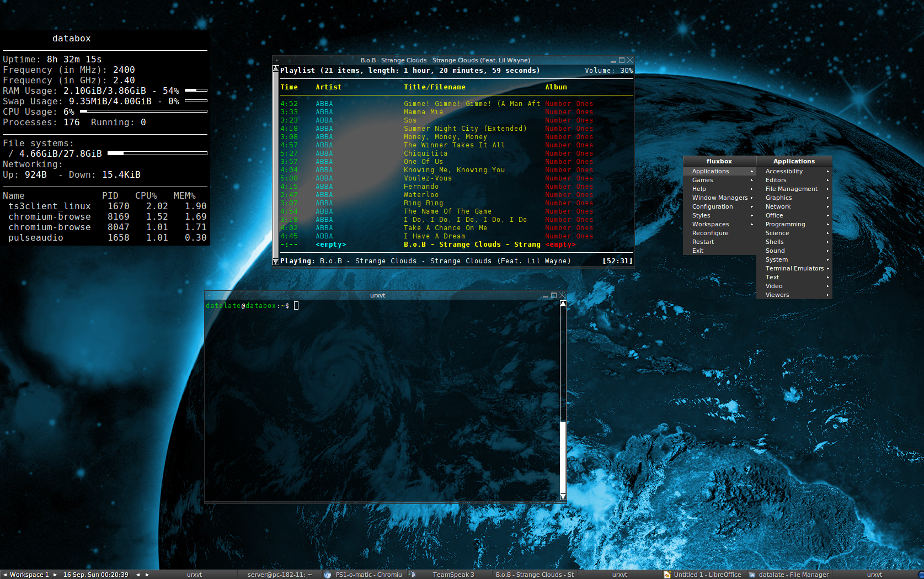Open the Video applications category

tap(794, 286)
